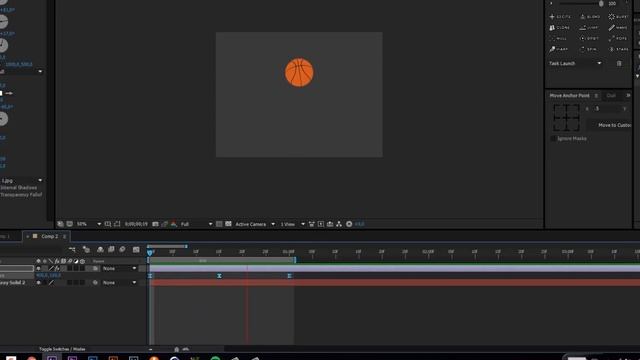Screen dimensions: 640x360
Task: Tick the Ignore Masks checkbox
Action: [x=553, y=139]
